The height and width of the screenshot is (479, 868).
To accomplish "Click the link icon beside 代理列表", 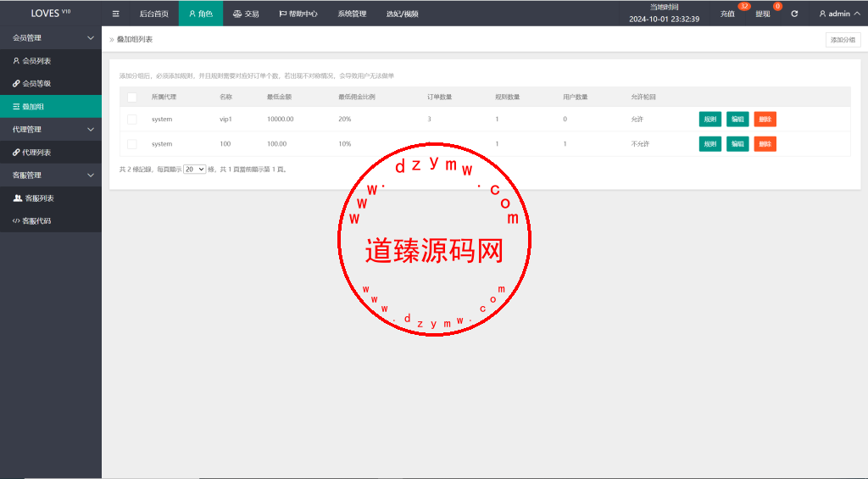I will pyautogui.click(x=16, y=153).
